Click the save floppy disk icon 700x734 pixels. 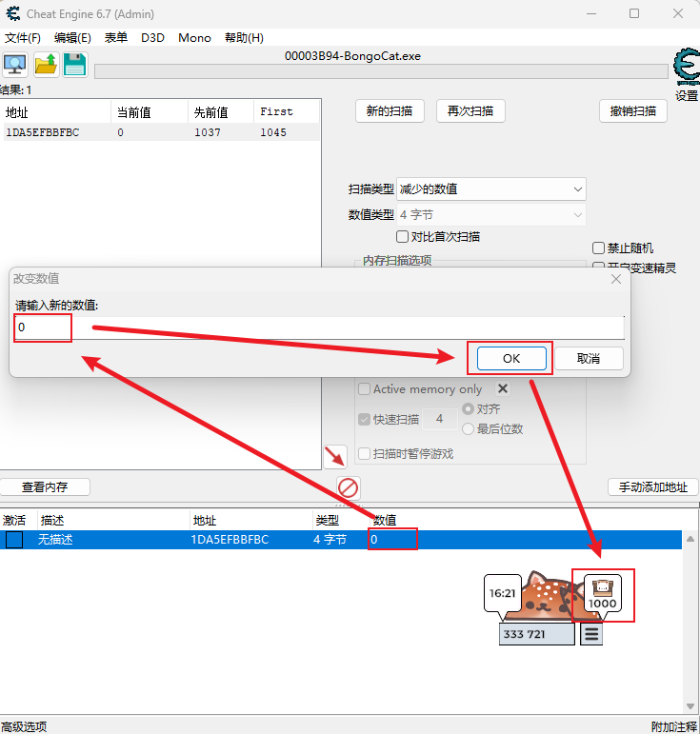point(74,65)
